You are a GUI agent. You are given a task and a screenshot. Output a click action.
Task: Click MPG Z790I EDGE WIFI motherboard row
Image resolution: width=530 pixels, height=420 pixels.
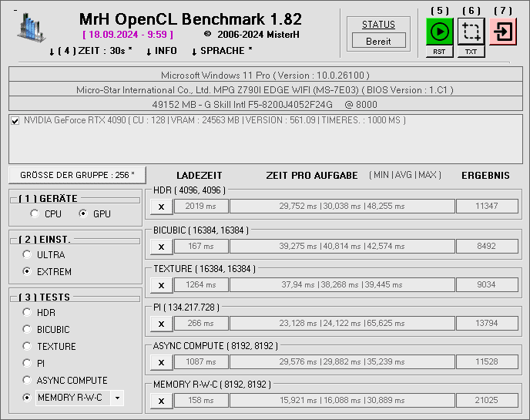[265, 90]
